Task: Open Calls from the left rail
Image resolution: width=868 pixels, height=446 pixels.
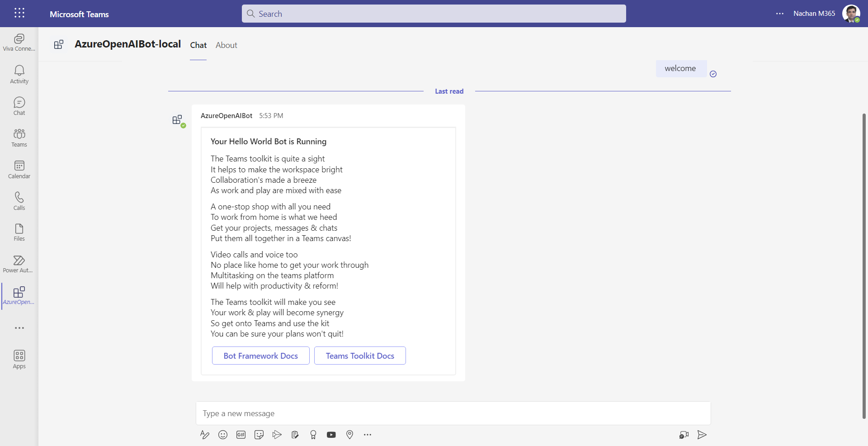Action: [x=19, y=201]
